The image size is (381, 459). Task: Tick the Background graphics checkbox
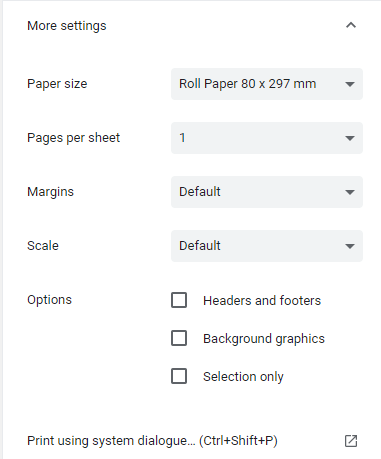(x=179, y=338)
